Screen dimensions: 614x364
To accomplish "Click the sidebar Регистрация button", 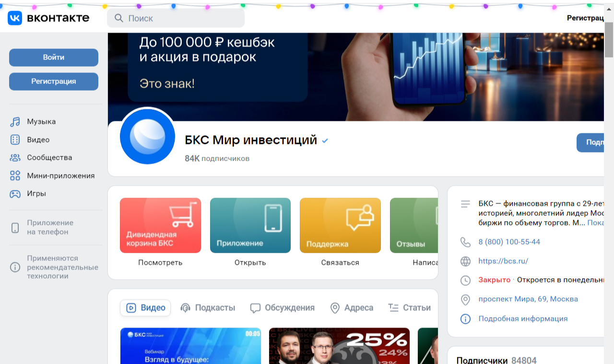I will coord(54,82).
